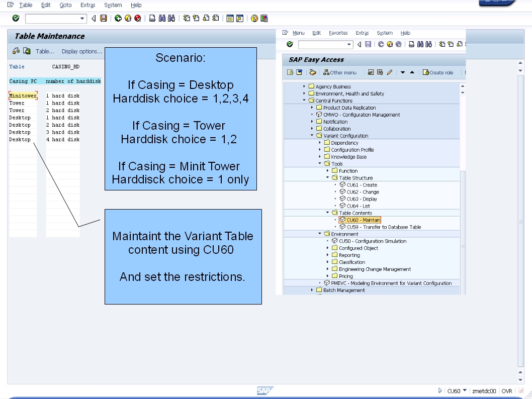Select PMEVC Modeling Environment entry
This screenshot has height=399, width=532.
388,283
